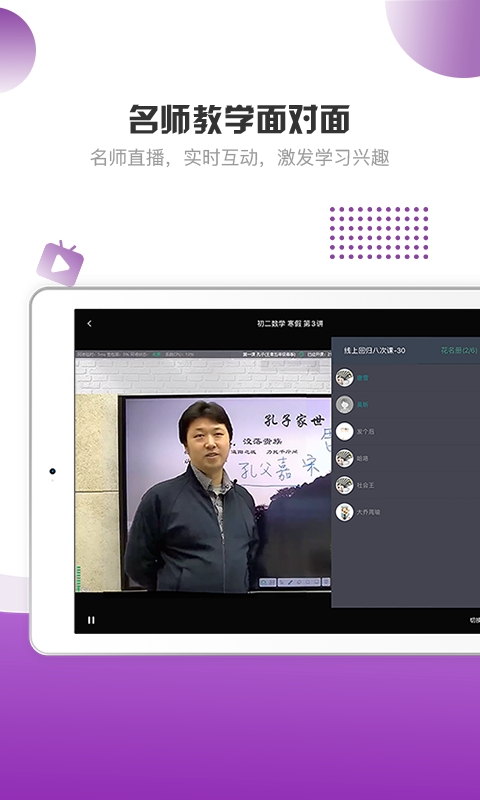The width and height of the screenshot is (480, 800).
Task: Pause the live lesson video
Action: [91, 620]
